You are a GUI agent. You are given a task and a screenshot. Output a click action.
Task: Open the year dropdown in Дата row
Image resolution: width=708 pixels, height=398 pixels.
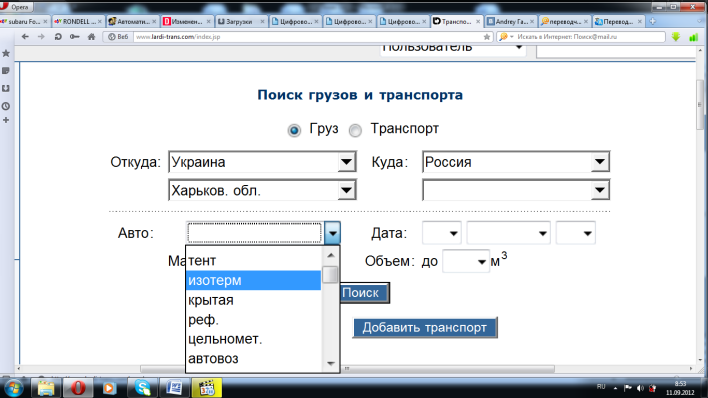[576, 233]
